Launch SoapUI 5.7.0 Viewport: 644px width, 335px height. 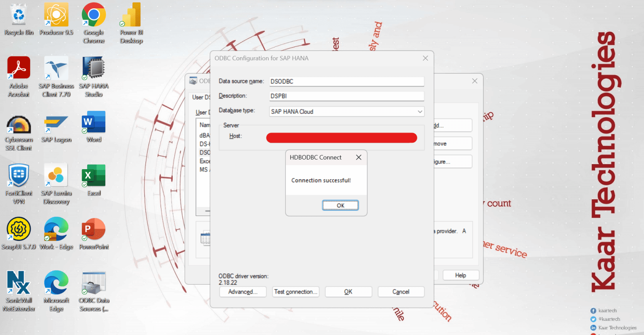18,228
